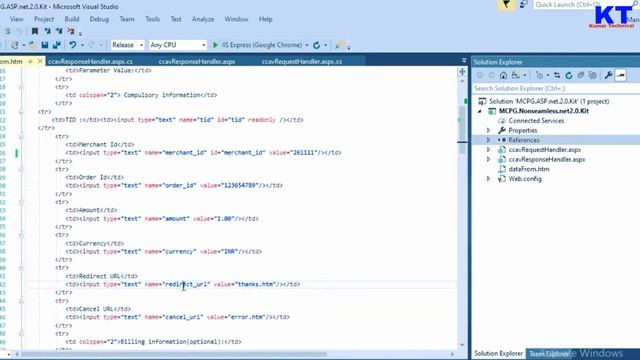
Task: Open the Build menu
Action: 72,19
